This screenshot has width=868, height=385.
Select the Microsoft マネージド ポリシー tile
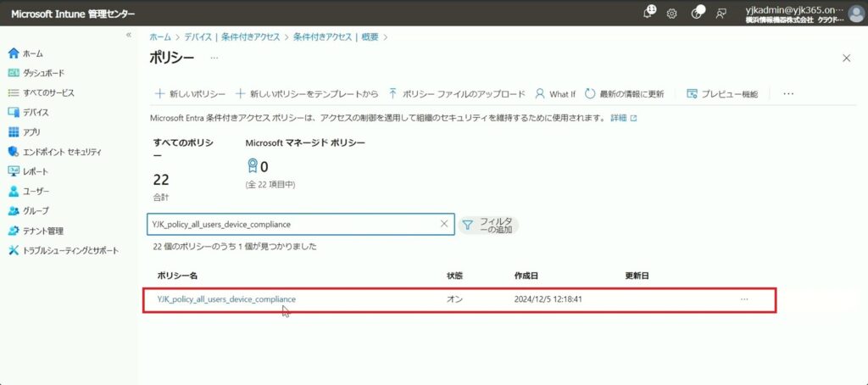coord(305,165)
